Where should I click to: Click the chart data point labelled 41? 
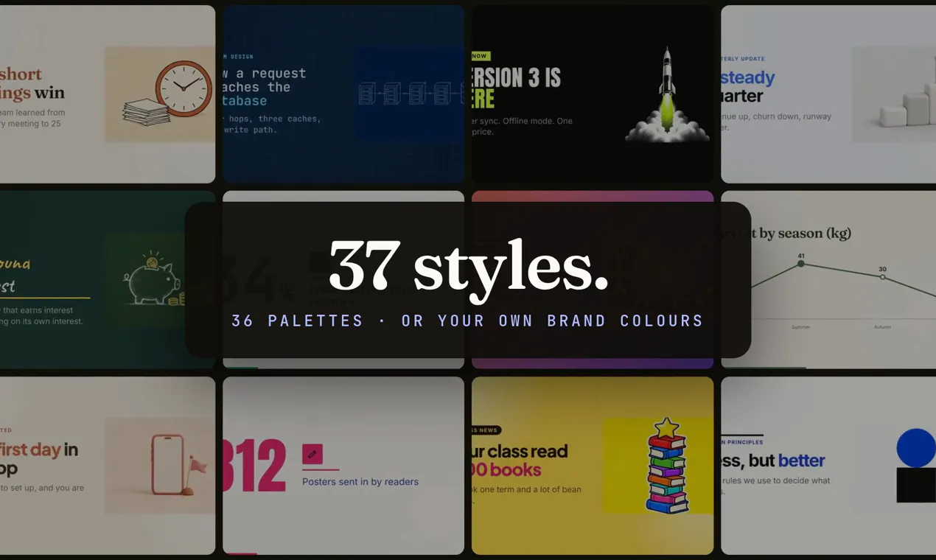[x=801, y=263]
